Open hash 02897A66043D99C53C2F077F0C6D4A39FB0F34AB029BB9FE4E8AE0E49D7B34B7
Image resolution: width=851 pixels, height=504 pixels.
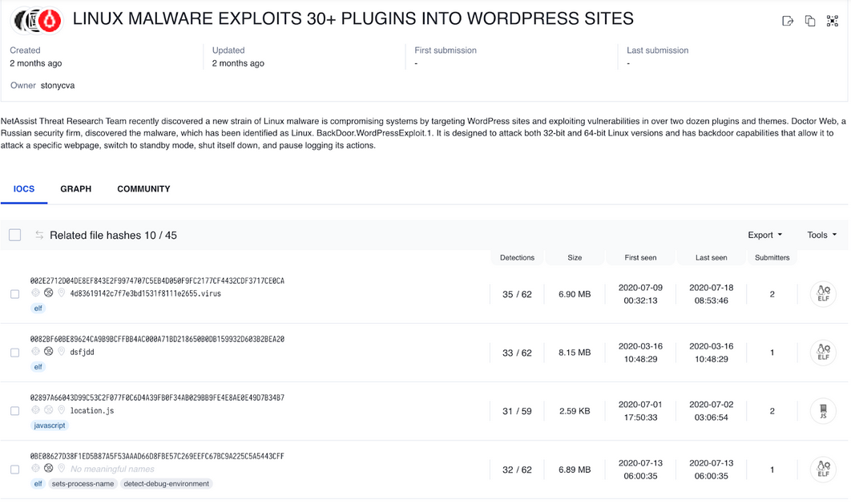157,397
